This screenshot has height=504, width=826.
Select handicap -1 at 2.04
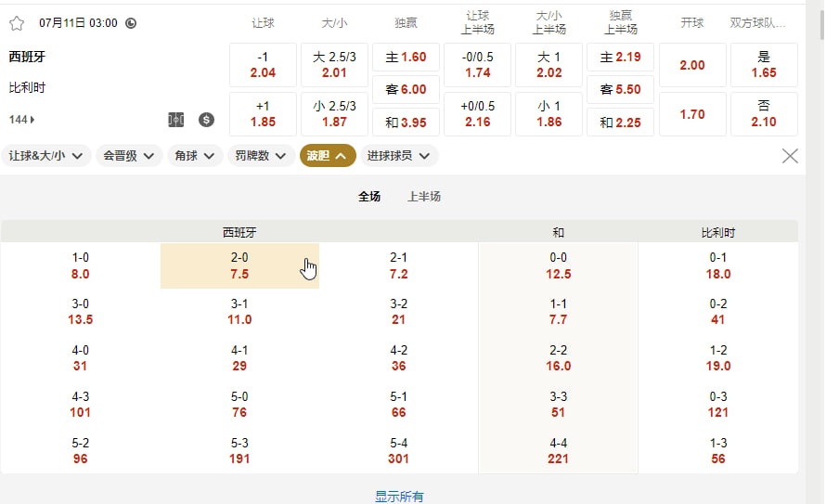[263, 65]
